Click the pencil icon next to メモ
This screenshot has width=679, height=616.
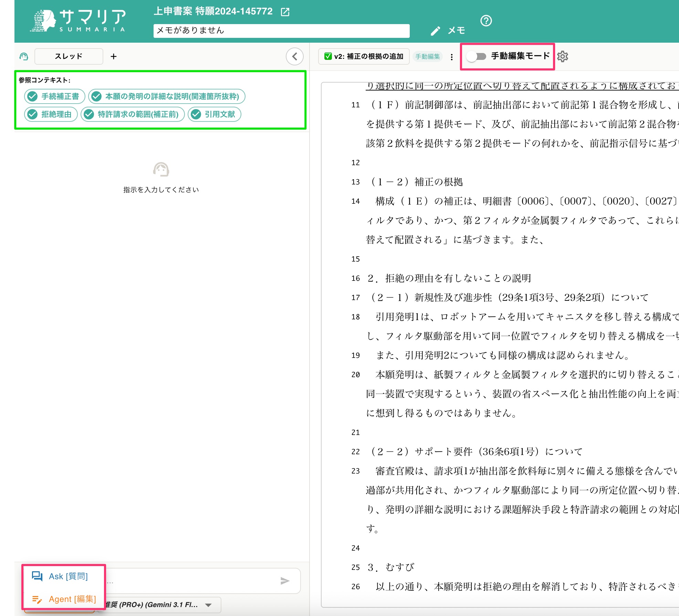pos(436,31)
